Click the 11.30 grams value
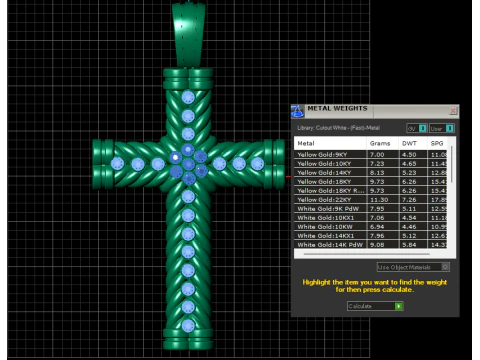 click(379, 200)
